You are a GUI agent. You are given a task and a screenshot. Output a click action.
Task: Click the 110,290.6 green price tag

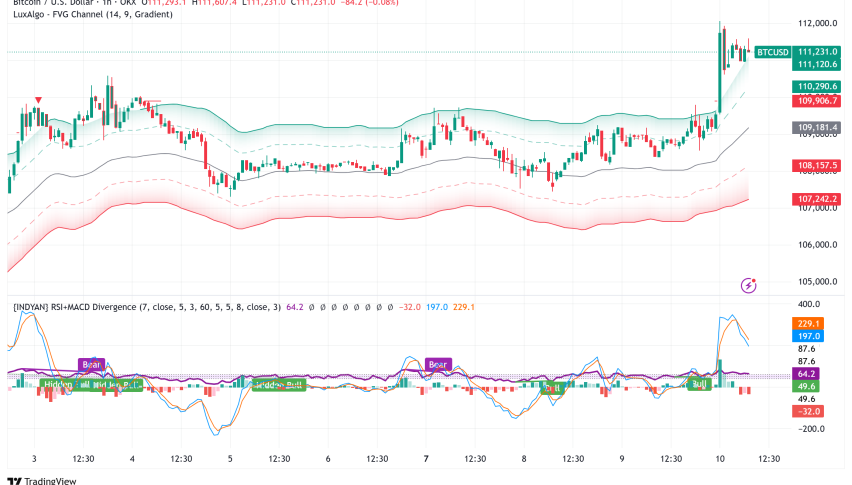817,86
